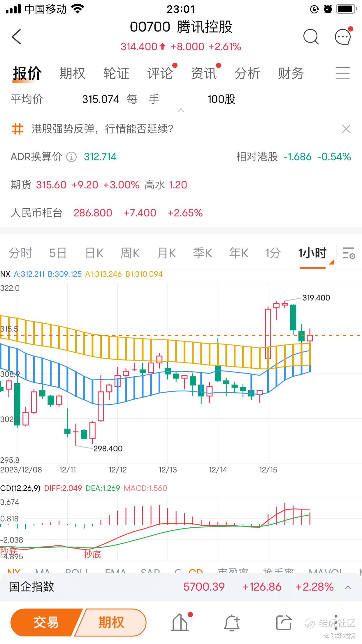Open the search magnifier icon
The image size is (362, 644).
[x=311, y=37]
